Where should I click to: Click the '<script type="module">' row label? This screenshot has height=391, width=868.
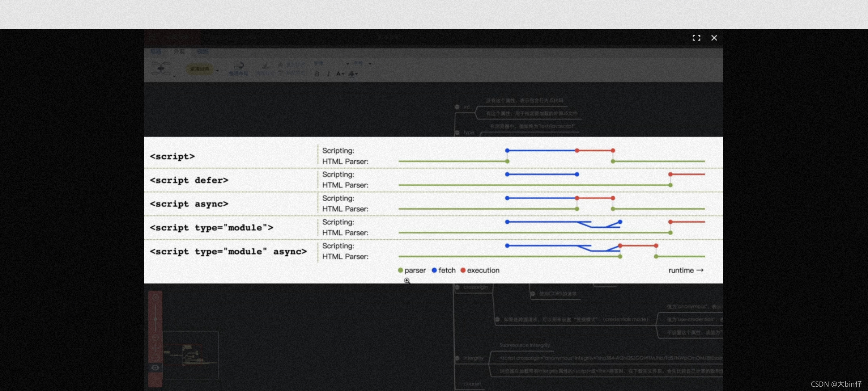(212, 228)
